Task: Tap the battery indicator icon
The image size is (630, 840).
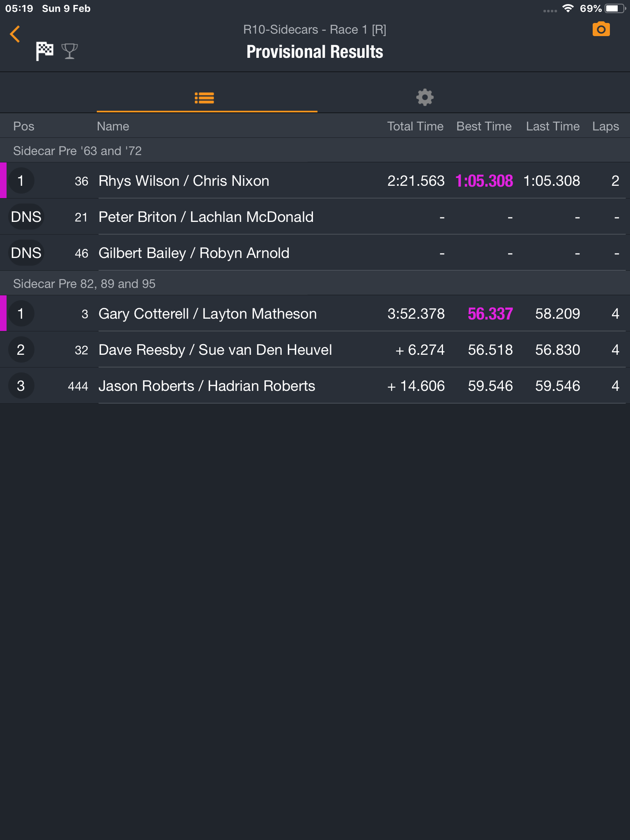Action: coord(615,8)
